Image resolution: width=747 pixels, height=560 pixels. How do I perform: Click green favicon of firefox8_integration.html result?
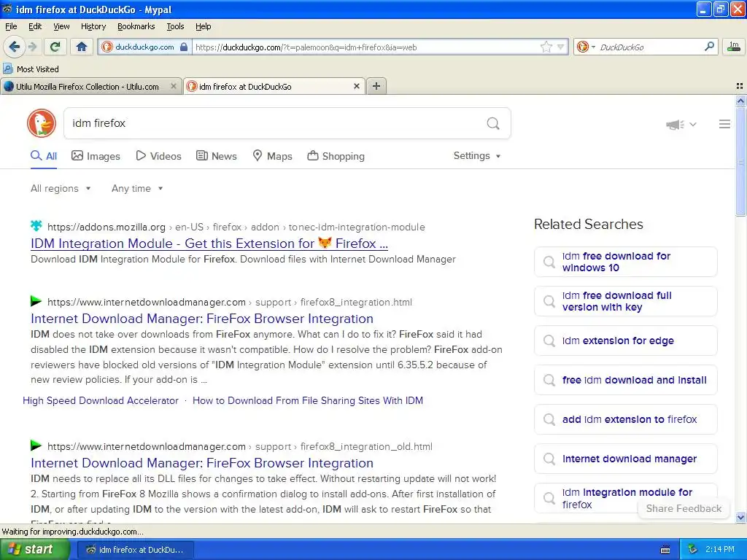36,301
